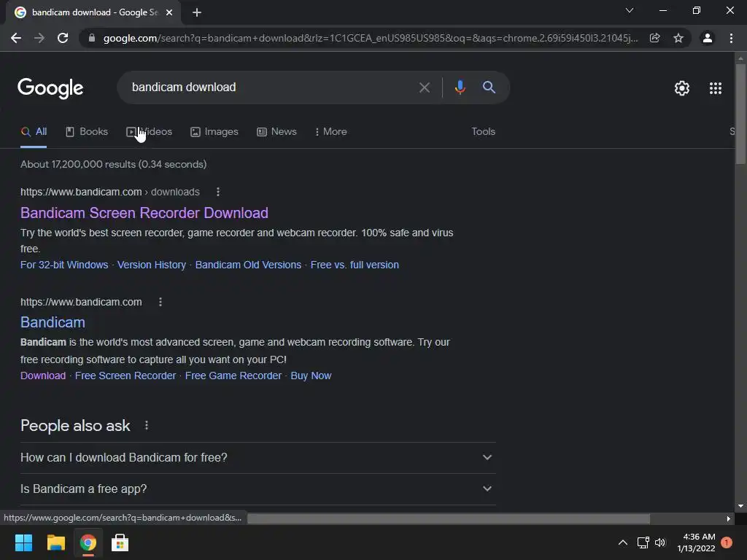Open the More search filters menu
The image size is (747, 560).
point(331,132)
